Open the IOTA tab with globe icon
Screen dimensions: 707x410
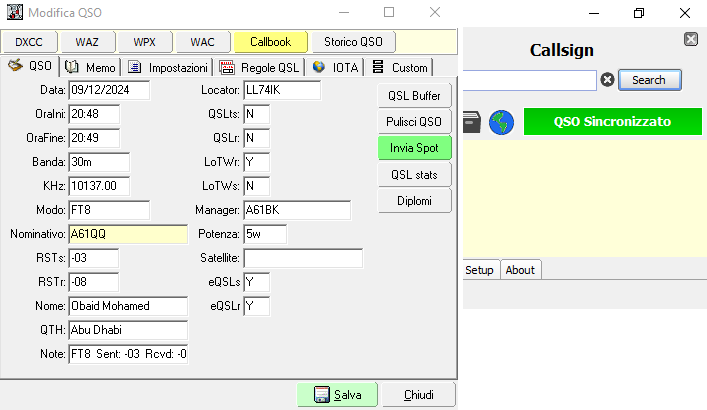334,67
